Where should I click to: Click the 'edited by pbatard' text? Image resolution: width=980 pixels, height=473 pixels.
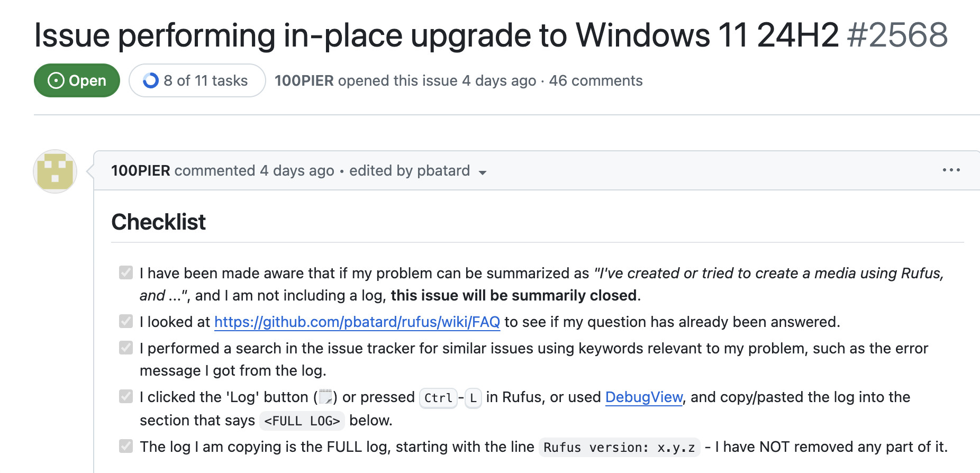click(409, 170)
